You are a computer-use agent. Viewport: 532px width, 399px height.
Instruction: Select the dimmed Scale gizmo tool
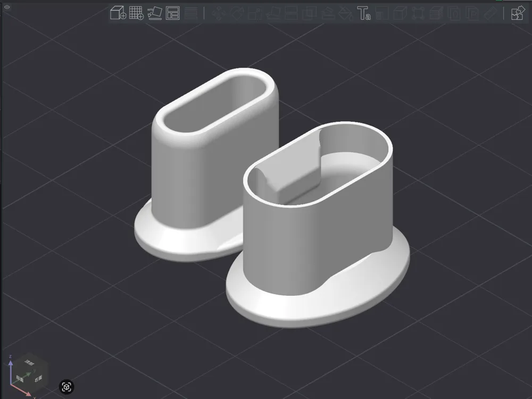[255, 13]
